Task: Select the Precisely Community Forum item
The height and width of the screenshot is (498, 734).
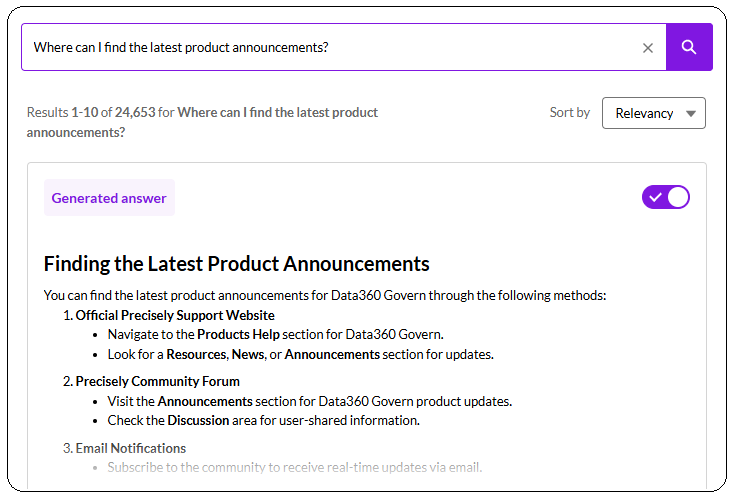Action: click(x=157, y=381)
